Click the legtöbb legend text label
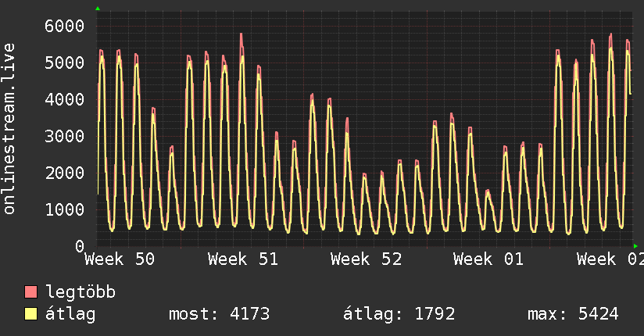 tap(80, 292)
